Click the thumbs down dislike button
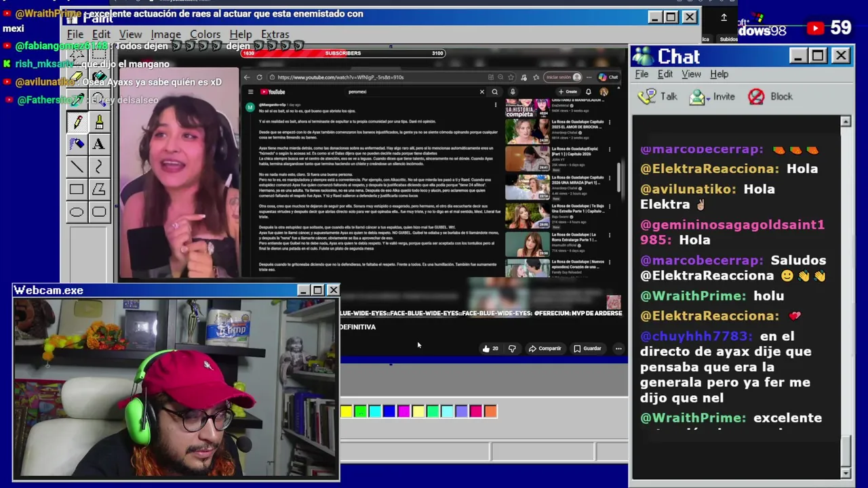The image size is (868, 488). tap(512, 348)
